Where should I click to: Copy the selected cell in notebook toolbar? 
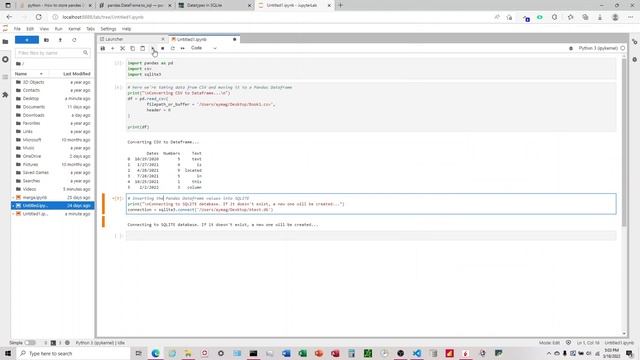coord(133,48)
